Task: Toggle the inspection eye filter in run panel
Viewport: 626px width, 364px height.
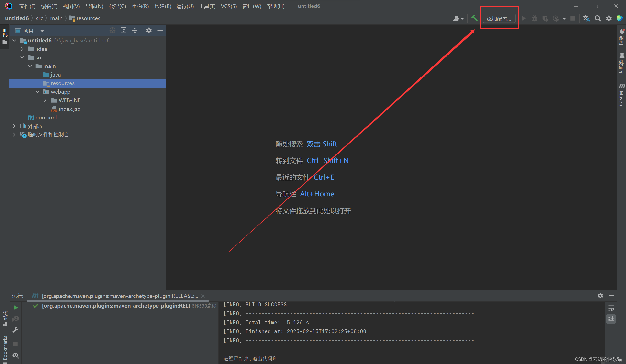Action: coord(15,355)
